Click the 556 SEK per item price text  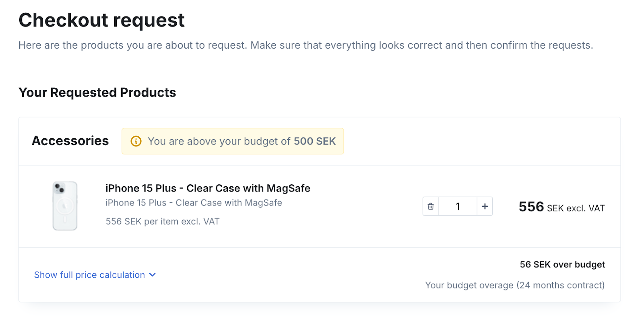[163, 221]
